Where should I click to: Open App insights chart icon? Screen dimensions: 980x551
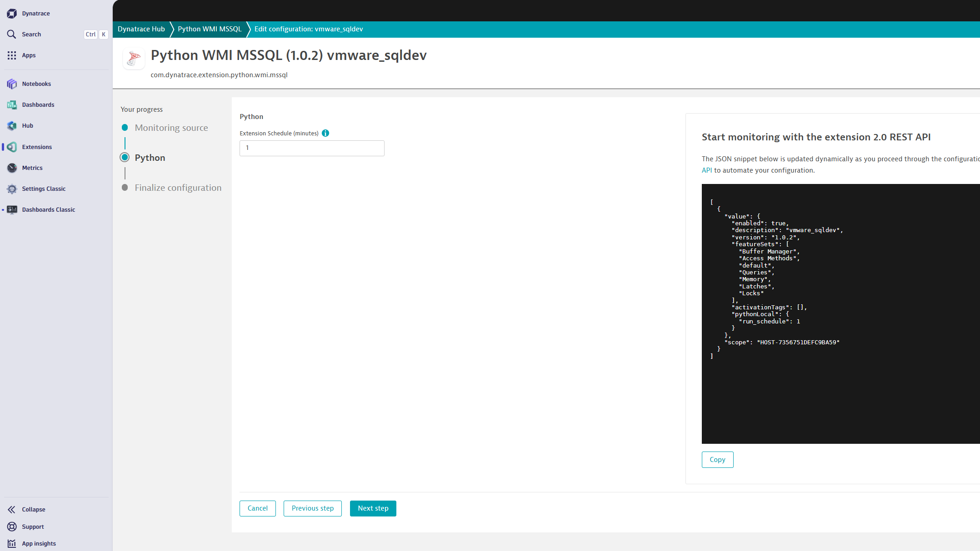tap(12, 544)
